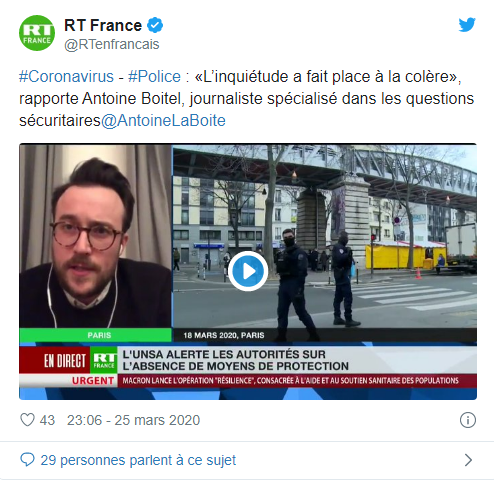Open '29 personnes parlent à ce sujet'
This screenshot has height=485, width=494.
138,460
